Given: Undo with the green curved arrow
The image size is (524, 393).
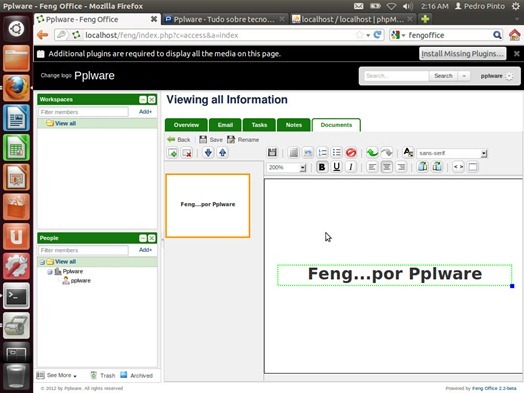Looking at the screenshot, I should (x=372, y=153).
